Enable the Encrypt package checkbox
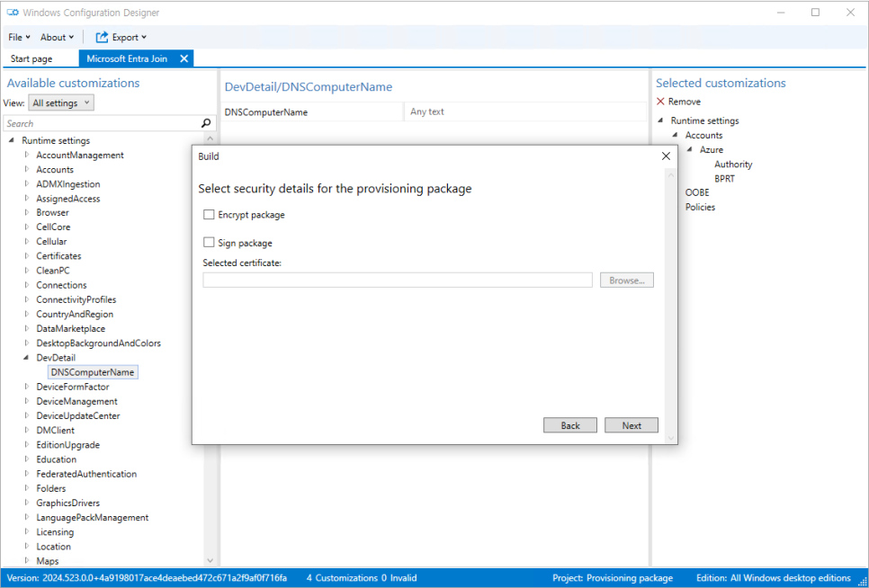This screenshot has width=869, height=588. [209, 214]
